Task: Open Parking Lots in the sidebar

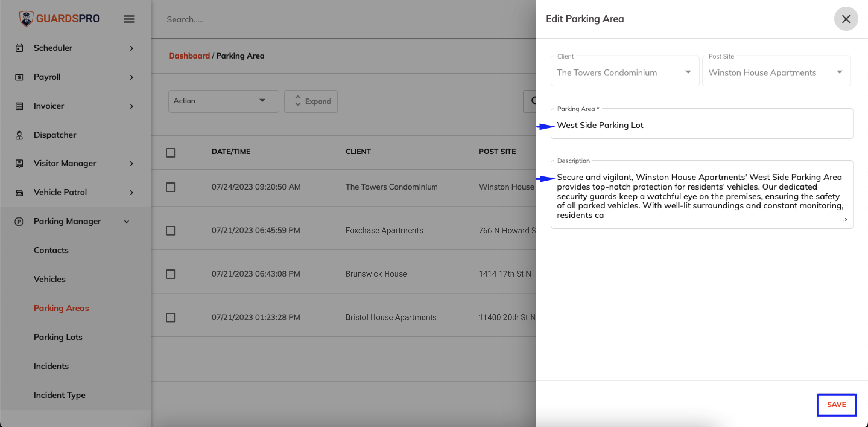Action: (58, 337)
